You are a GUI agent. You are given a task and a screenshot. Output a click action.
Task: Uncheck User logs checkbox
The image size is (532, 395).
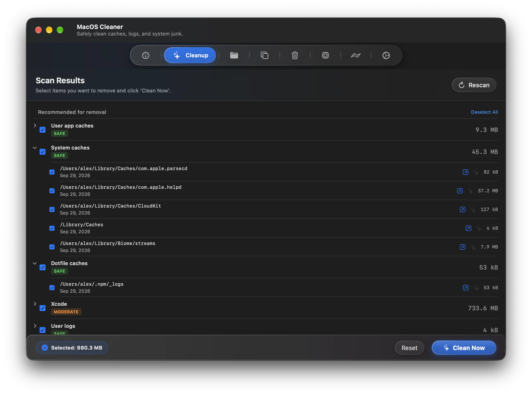(x=43, y=330)
